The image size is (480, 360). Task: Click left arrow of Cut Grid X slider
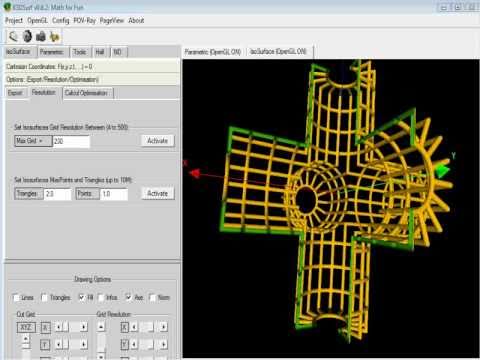click(58, 327)
